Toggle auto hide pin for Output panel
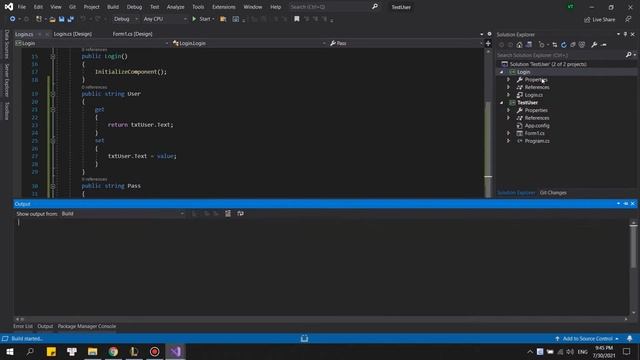 (x=626, y=203)
